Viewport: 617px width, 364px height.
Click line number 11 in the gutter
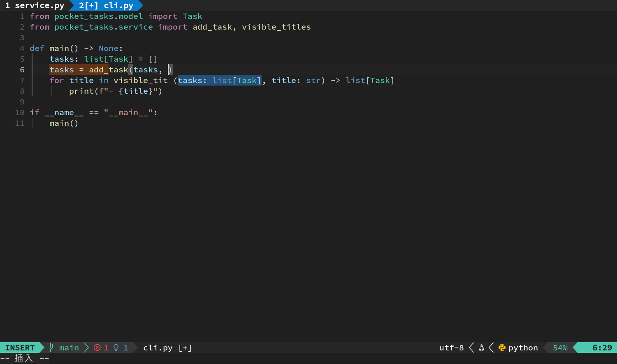[x=20, y=123]
